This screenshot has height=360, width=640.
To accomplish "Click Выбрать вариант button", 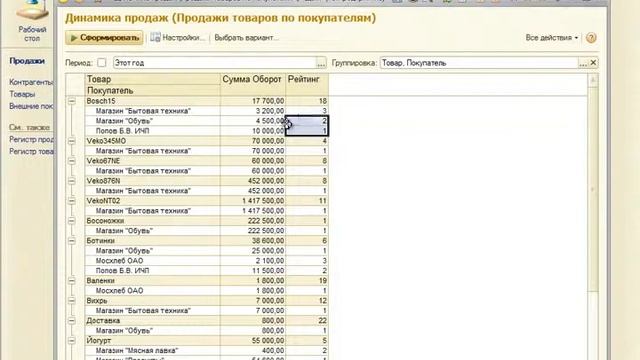I will point(247,38).
